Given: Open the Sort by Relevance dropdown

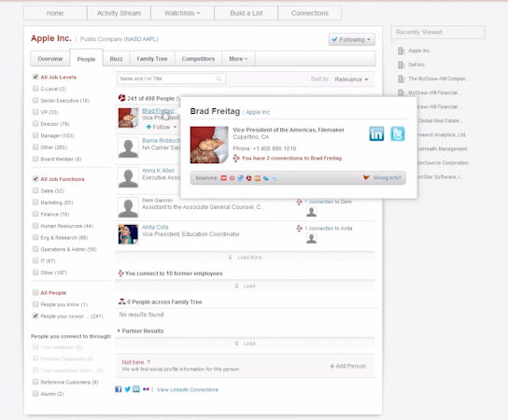Looking at the screenshot, I should pos(351,79).
